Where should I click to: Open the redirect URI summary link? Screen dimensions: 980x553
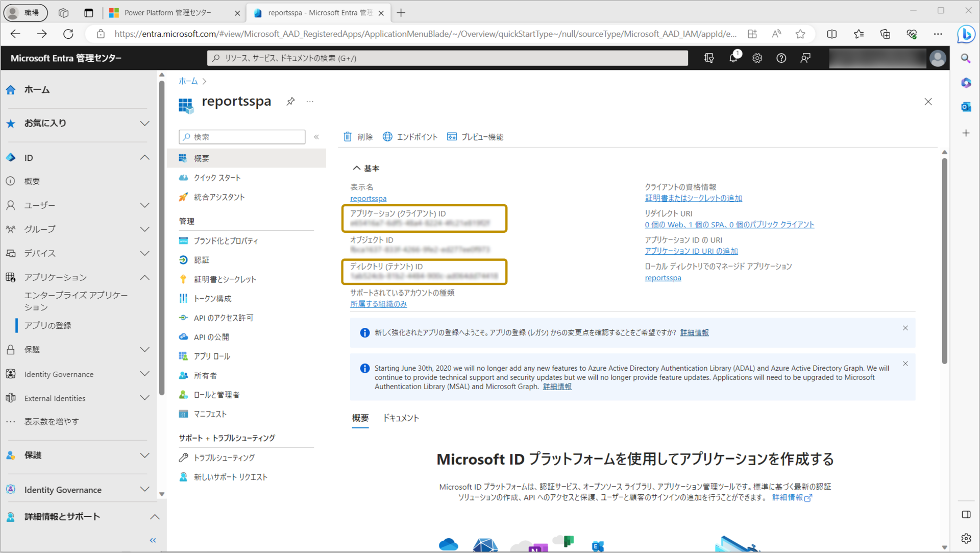pos(729,225)
